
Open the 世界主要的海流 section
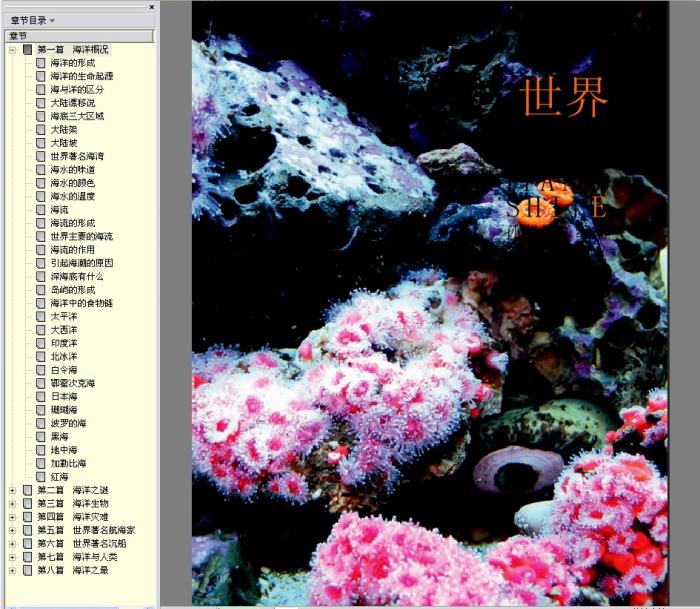point(81,236)
